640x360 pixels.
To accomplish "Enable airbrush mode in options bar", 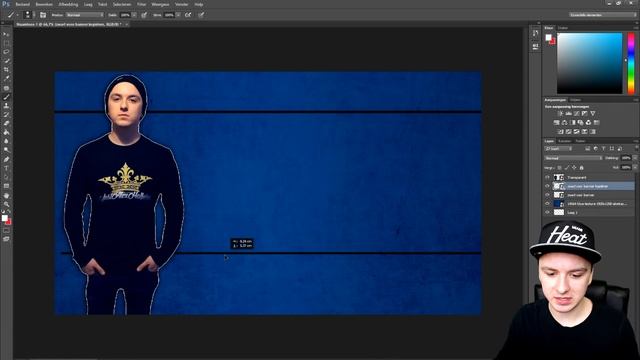I will point(188,15).
